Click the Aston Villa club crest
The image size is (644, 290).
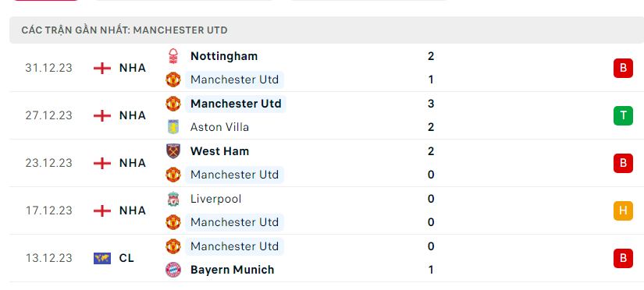[173, 127]
